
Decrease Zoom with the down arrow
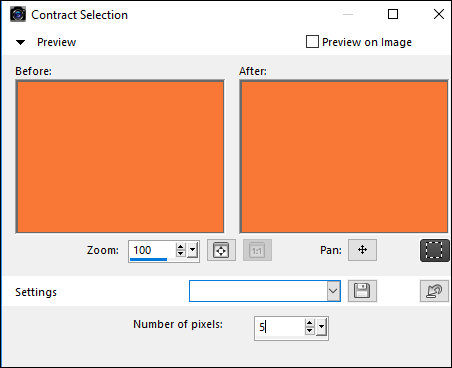click(x=180, y=253)
